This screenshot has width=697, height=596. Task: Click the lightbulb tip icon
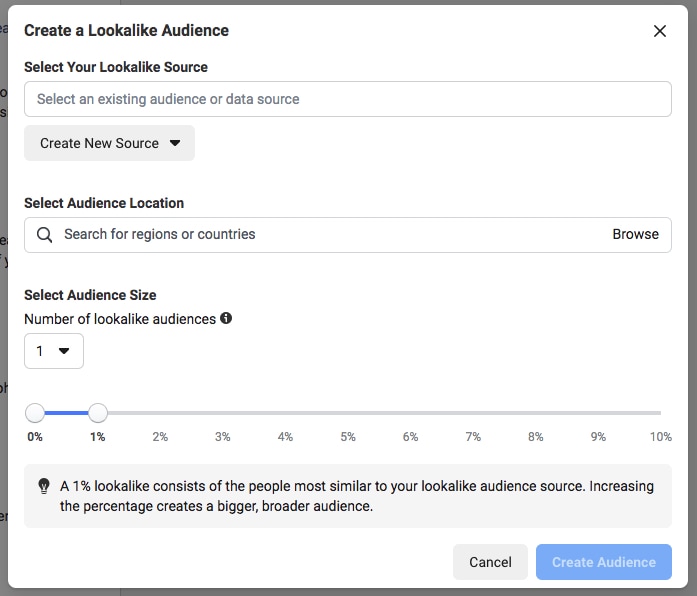44,487
